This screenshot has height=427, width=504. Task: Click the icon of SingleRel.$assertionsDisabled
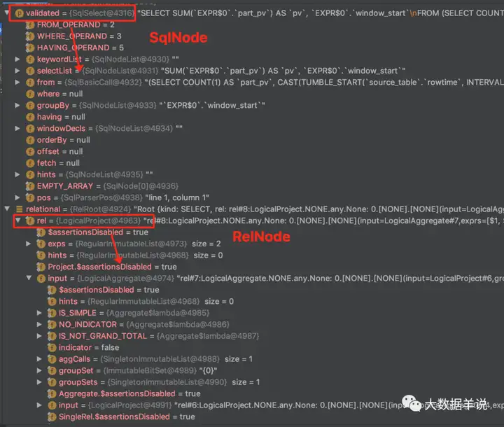pos(52,417)
